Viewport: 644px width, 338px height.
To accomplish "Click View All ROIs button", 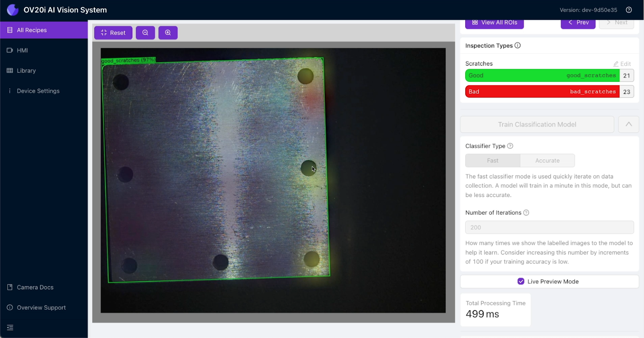I will pos(494,23).
